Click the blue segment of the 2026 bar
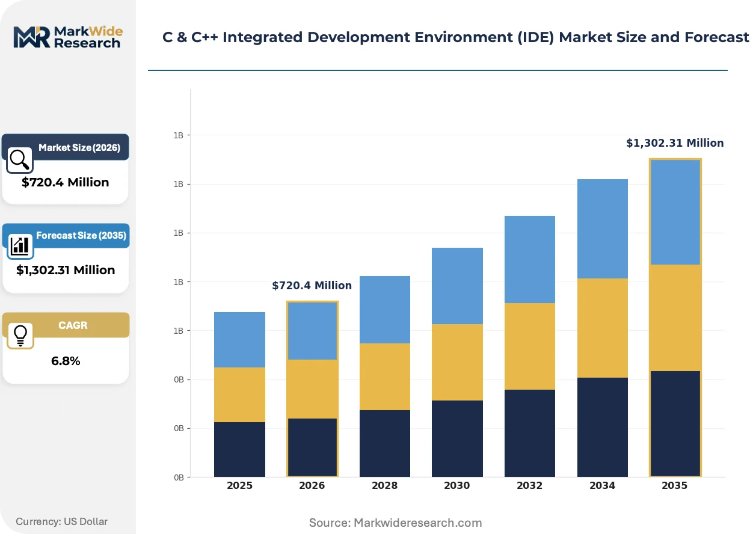The width and height of the screenshot is (756, 534). (312, 331)
